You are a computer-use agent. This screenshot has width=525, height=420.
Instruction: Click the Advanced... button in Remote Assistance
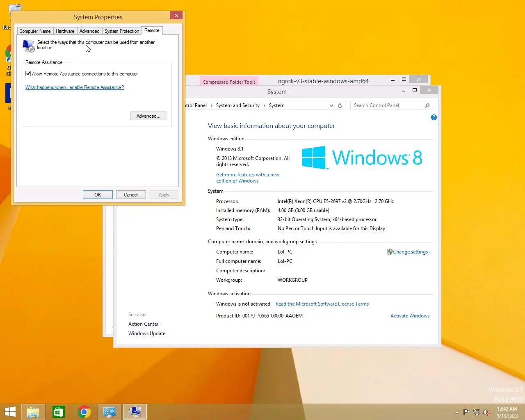148,116
